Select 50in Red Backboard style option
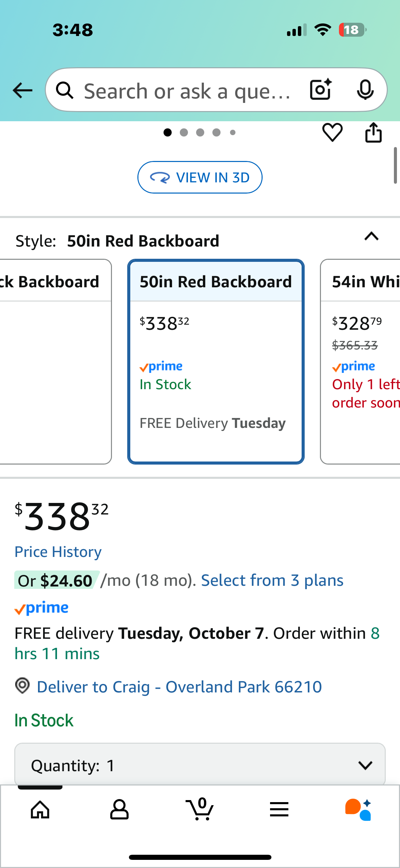This screenshot has height=868, width=400. [x=216, y=361]
